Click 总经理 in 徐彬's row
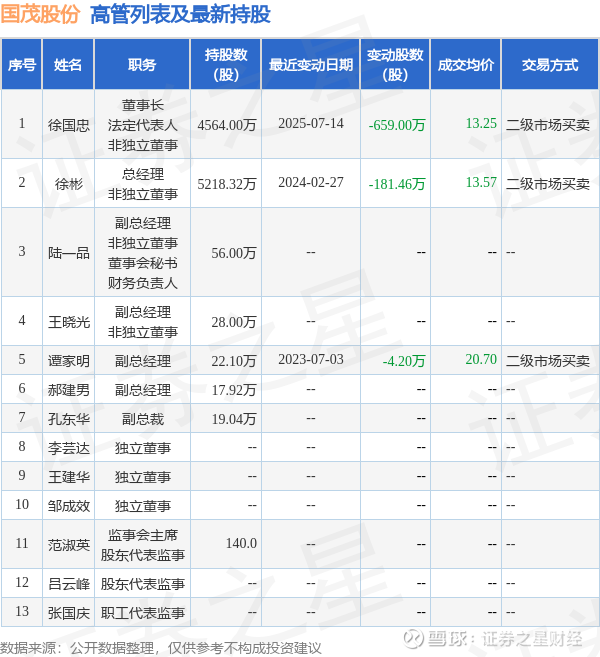600x657 pixels. 142,173
